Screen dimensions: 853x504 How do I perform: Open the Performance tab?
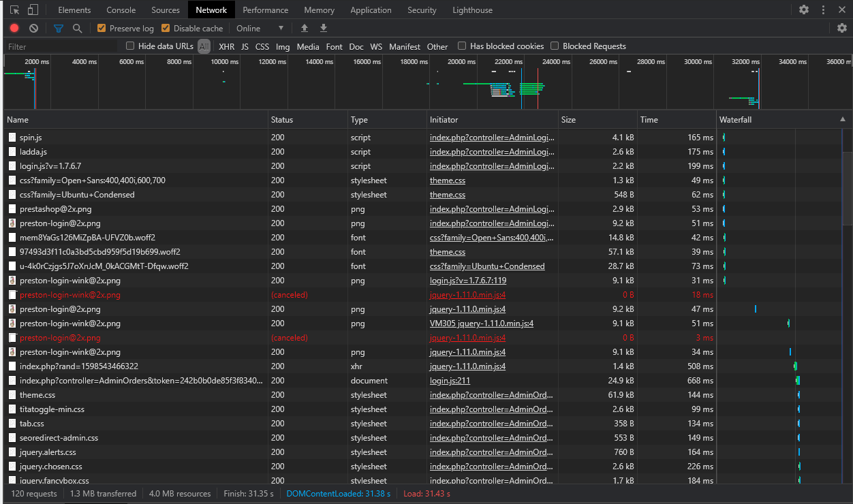(265, 10)
